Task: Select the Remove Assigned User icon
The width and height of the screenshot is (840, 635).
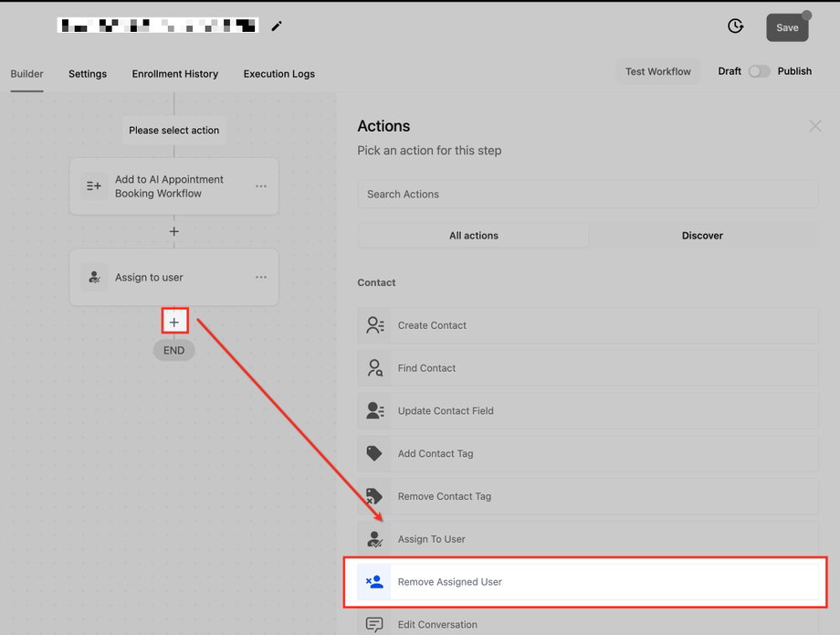Action: 374,581
